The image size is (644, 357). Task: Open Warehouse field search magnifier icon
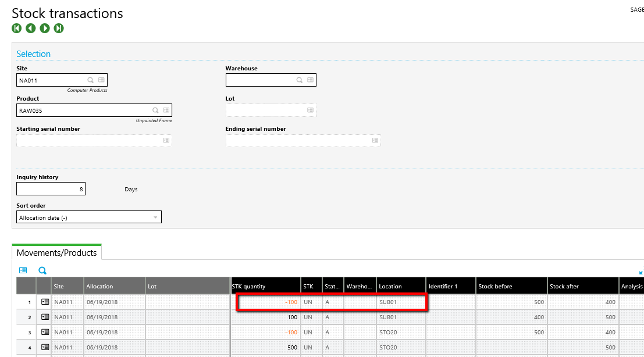click(299, 80)
